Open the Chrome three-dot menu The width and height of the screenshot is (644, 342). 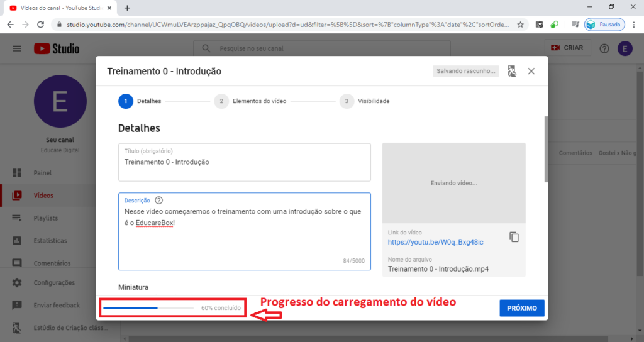634,25
